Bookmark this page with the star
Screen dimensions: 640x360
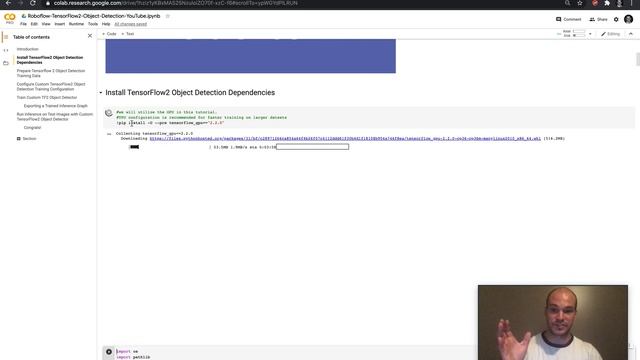coord(580,3)
